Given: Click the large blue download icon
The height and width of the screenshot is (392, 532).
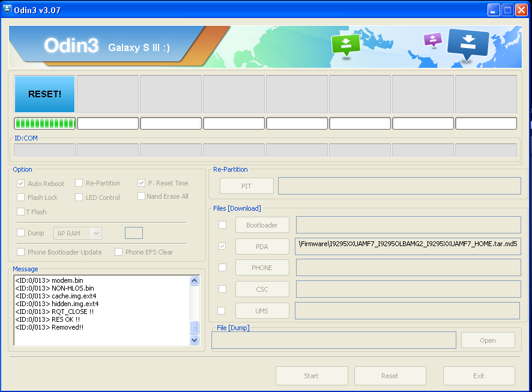Looking at the screenshot, I should click(x=469, y=43).
